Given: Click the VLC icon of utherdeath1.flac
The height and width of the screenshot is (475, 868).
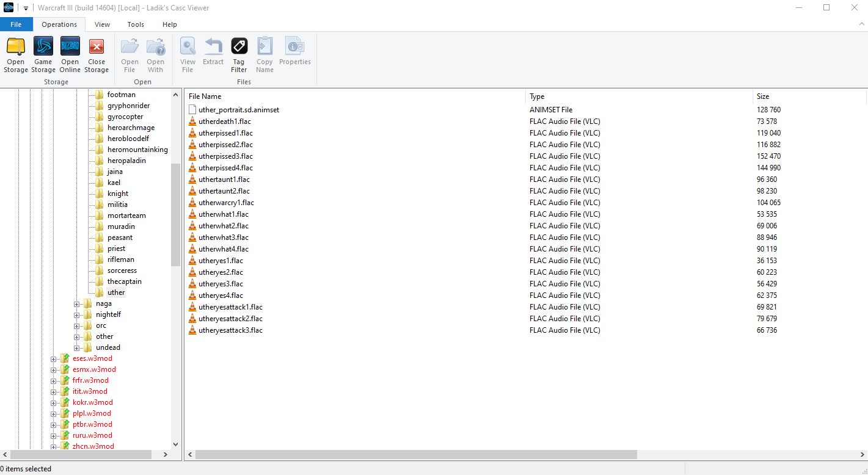Looking at the screenshot, I should 192,121.
